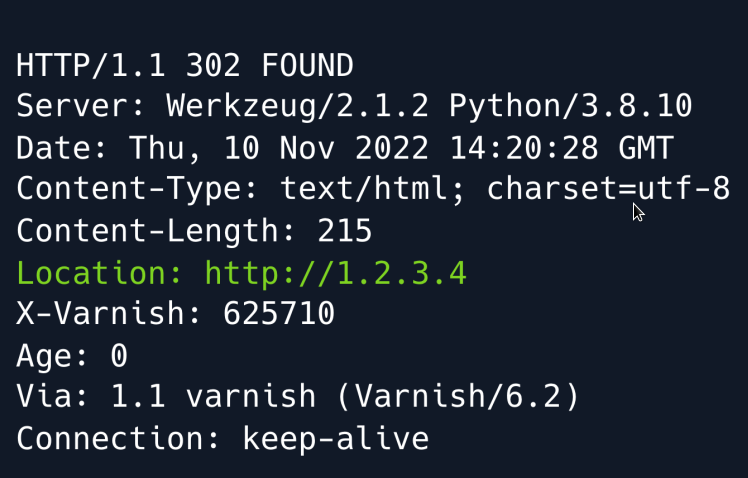Click the Connection header name
Image resolution: width=748 pixels, height=478 pixels.
click(119, 438)
